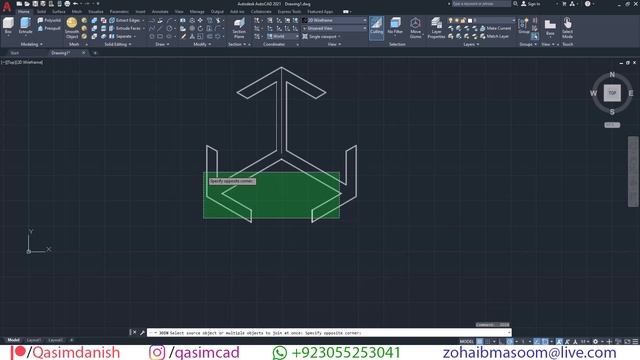Viewport: 640px width, 360px height.
Task: Click MODEL space button in status bar
Action: click(467, 341)
